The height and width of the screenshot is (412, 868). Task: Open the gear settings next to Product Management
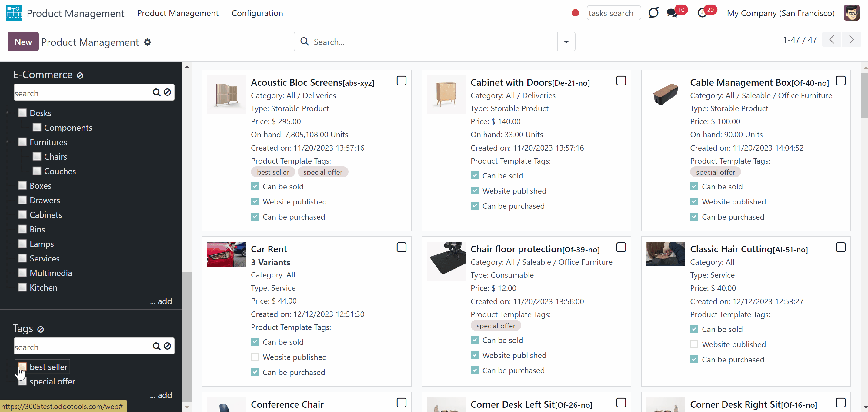[147, 42]
